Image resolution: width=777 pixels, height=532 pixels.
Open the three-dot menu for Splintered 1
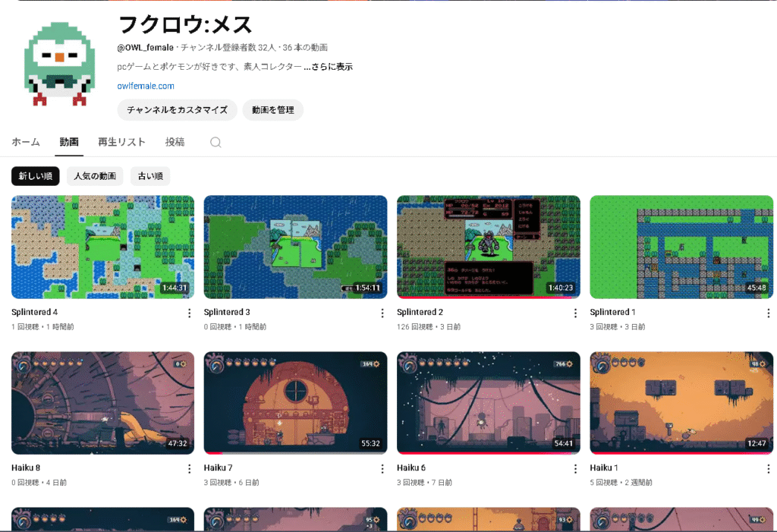pos(768,313)
